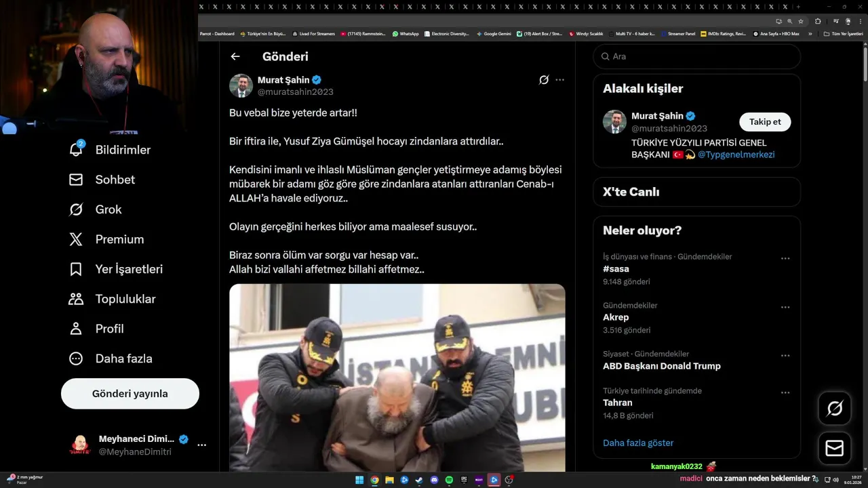Open File Explorer from the taskbar
Screen dimensions: 868x488
click(x=389, y=480)
